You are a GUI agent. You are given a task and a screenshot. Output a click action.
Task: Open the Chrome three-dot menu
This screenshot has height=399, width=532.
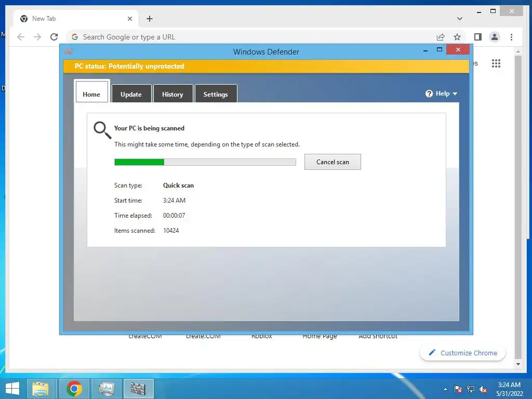pos(511,37)
